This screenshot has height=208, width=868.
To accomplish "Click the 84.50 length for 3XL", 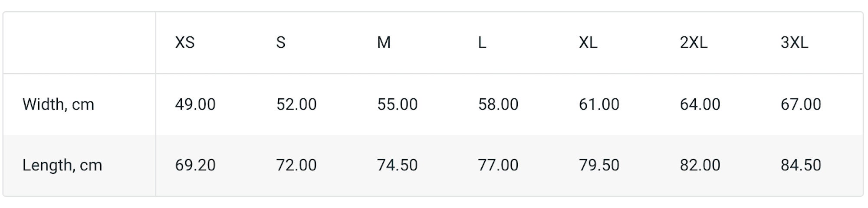I will pyautogui.click(x=801, y=165).
